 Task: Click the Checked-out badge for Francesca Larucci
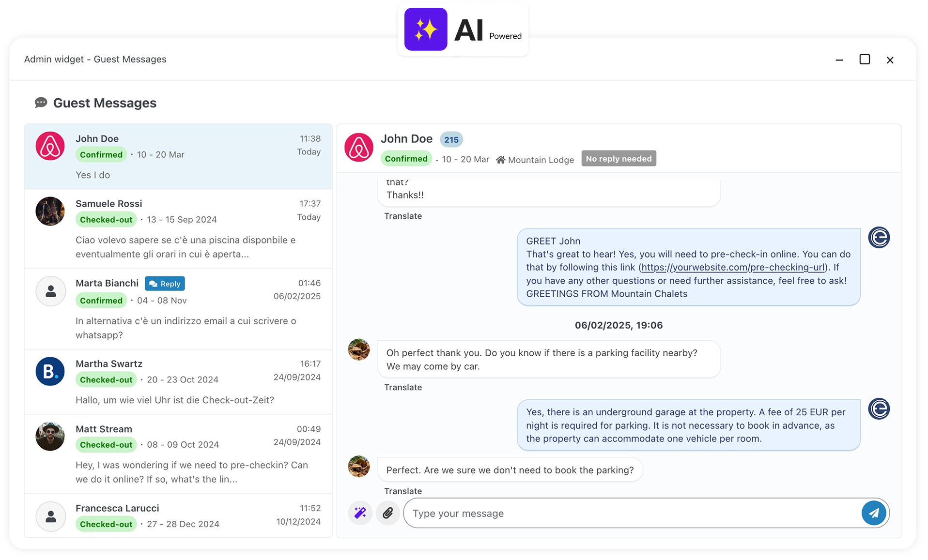[x=106, y=524]
